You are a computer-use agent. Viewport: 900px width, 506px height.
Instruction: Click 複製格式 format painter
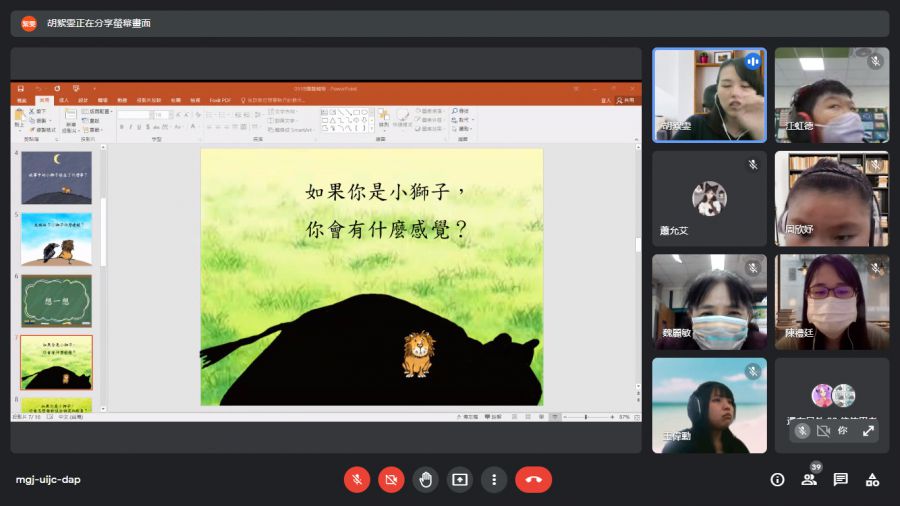(x=43, y=130)
